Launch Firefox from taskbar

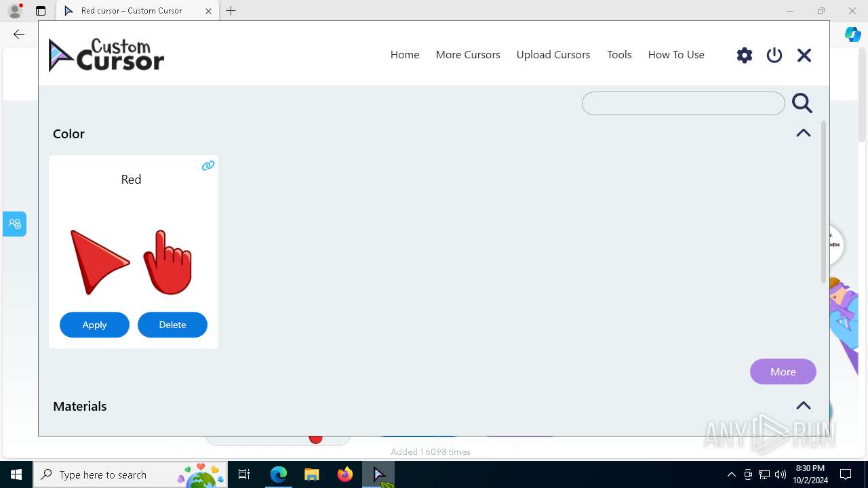point(345,474)
